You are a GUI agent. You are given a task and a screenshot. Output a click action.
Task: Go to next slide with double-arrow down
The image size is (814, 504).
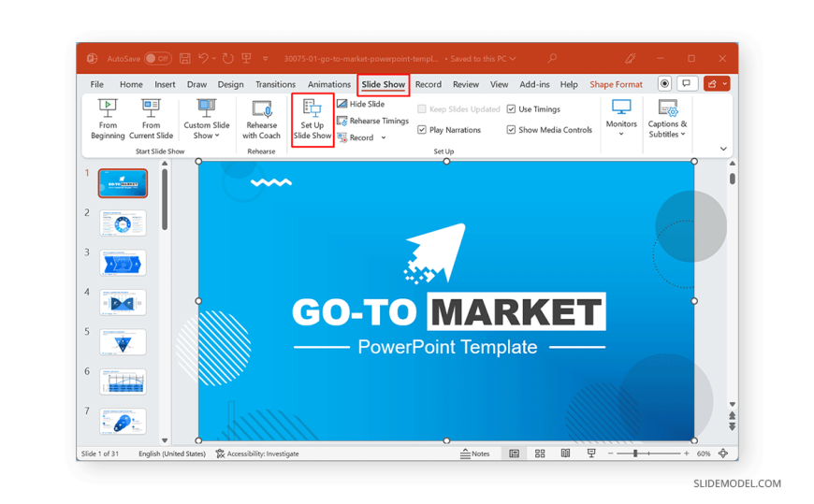(x=732, y=426)
